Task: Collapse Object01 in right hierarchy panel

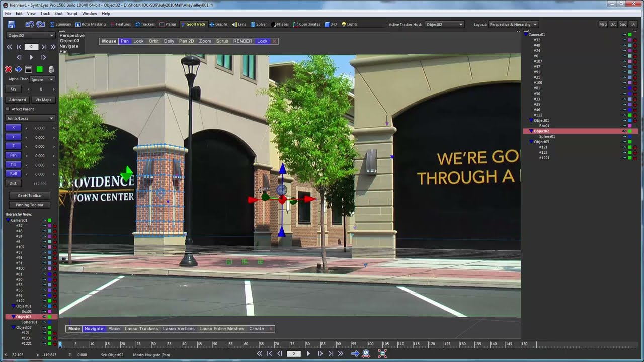Action: (x=531, y=121)
